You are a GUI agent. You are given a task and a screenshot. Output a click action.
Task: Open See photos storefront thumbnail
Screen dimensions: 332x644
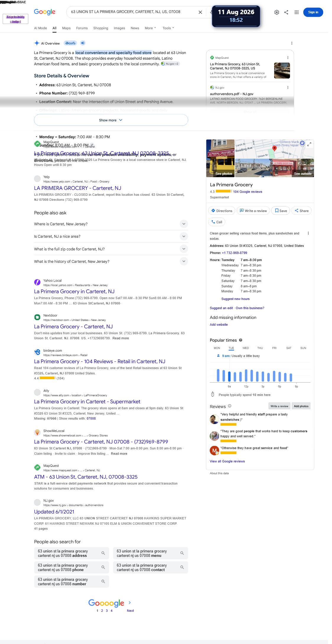[220, 158]
